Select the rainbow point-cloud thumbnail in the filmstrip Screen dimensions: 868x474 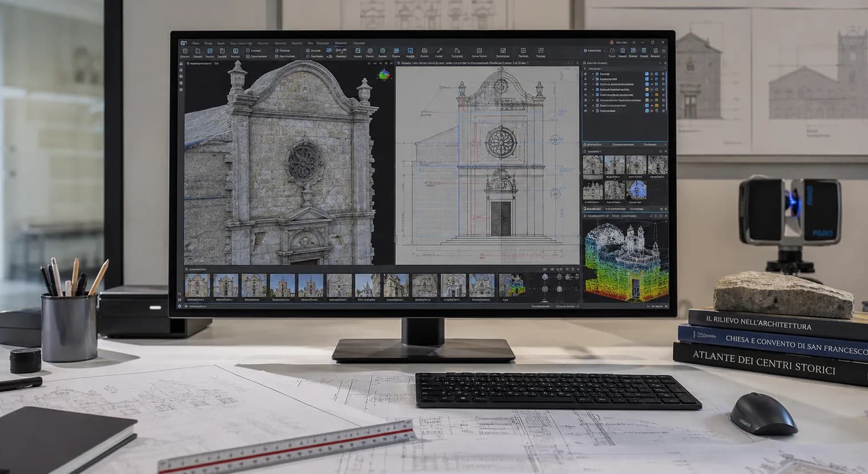coord(511,284)
